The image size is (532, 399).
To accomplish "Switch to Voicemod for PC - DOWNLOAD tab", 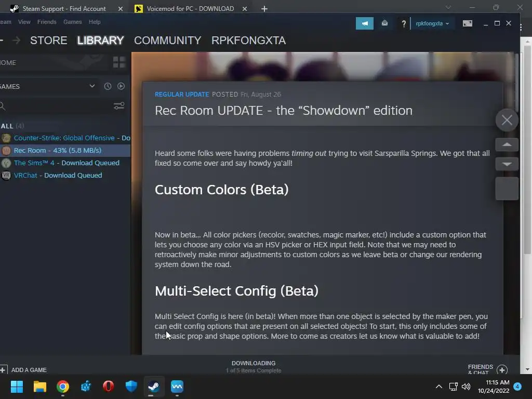I will coord(190,8).
